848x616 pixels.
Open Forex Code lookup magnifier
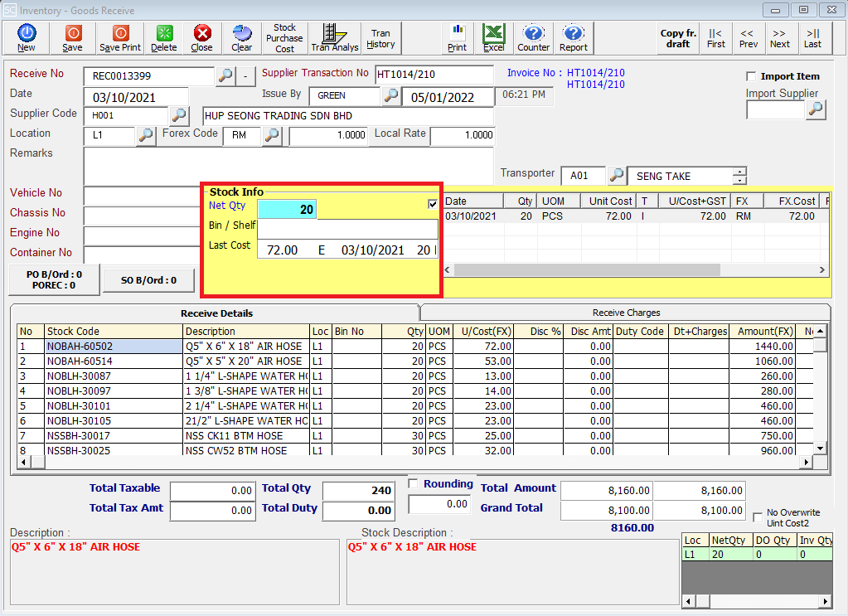point(272,135)
